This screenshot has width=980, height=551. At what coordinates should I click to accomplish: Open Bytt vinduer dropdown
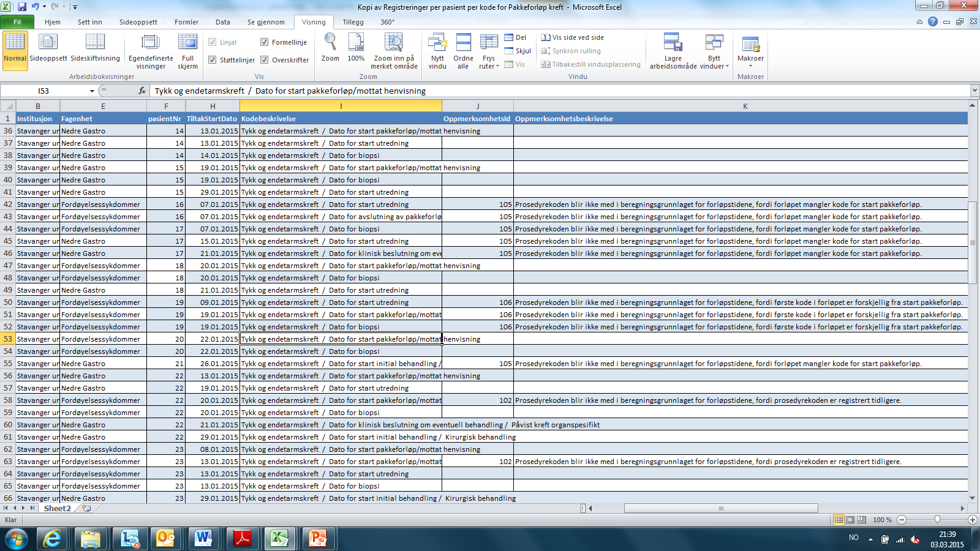pos(714,51)
